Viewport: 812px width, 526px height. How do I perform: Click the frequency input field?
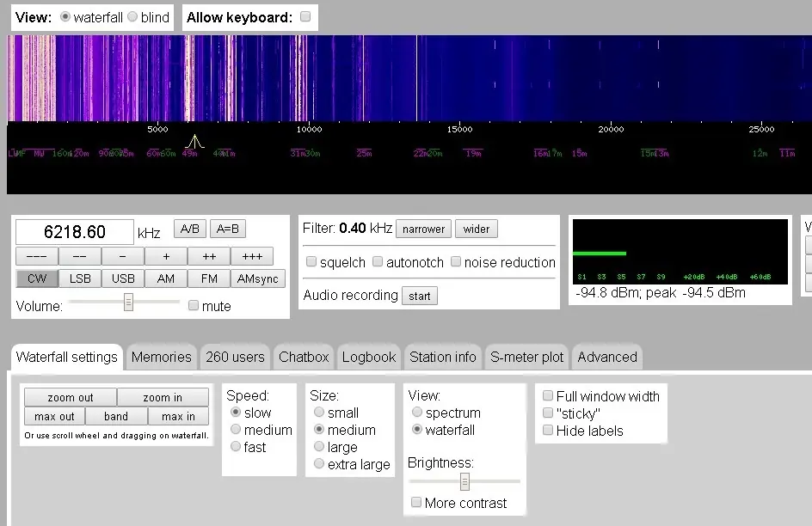click(x=75, y=233)
